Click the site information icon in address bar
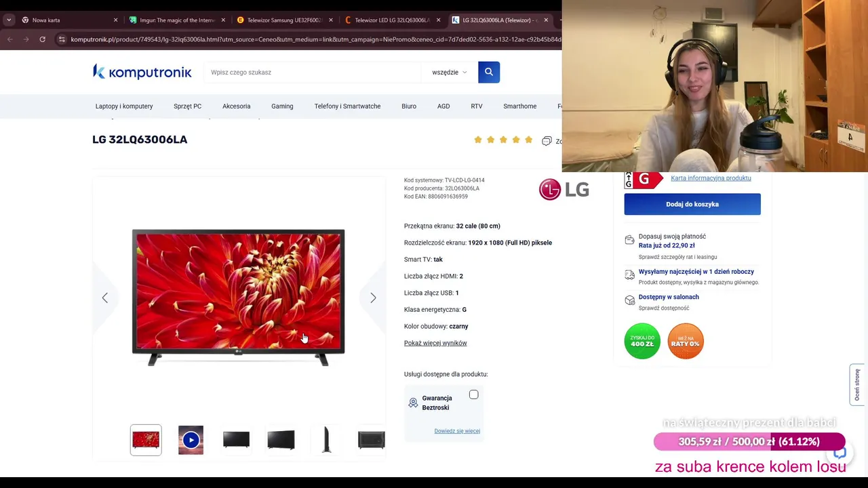The image size is (868, 488). click(62, 39)
